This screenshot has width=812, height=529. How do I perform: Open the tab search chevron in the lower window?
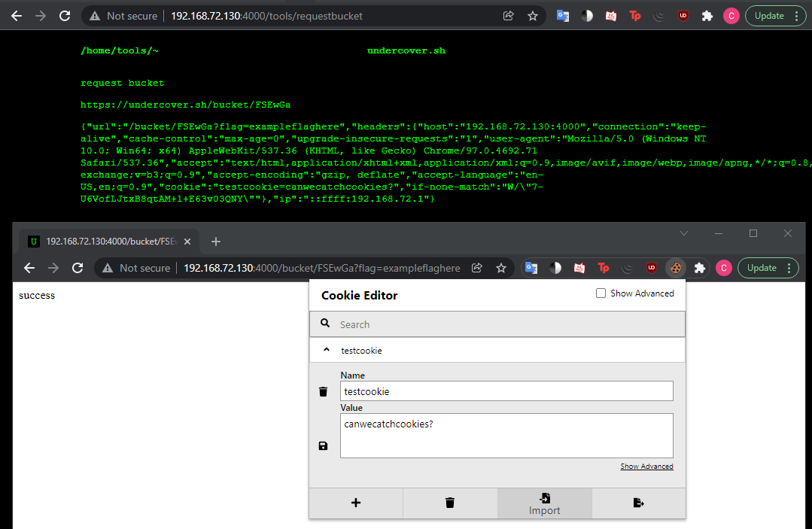point(684,233)
